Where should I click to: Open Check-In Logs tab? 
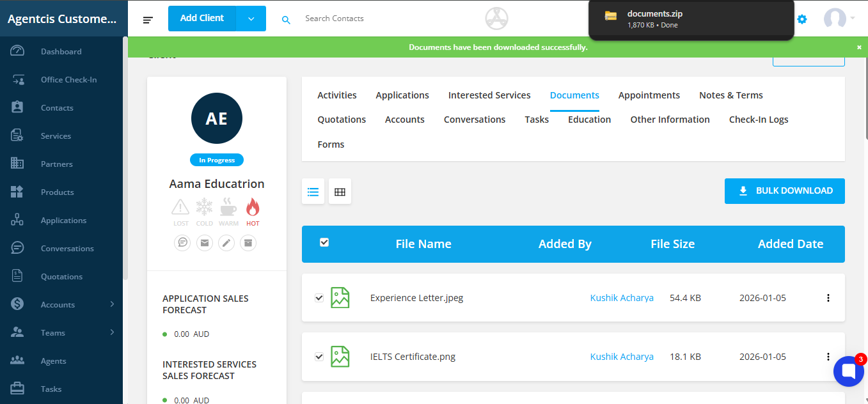coord(759,120)
